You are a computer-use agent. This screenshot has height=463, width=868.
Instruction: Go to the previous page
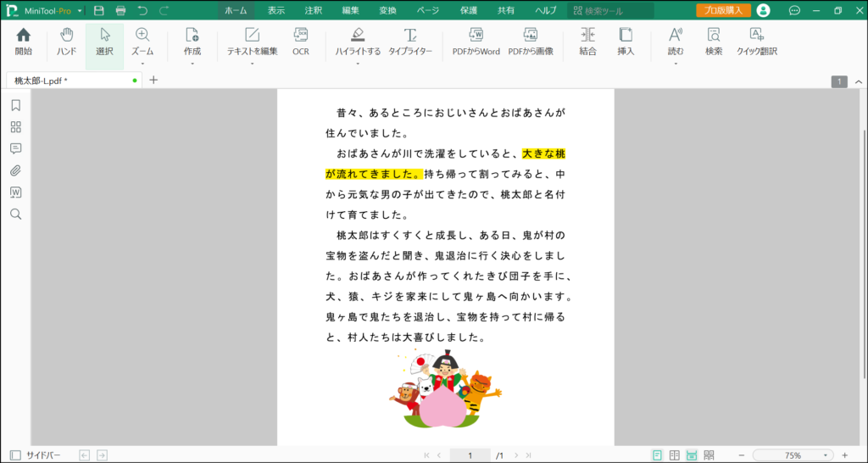(x=439, y=455)
